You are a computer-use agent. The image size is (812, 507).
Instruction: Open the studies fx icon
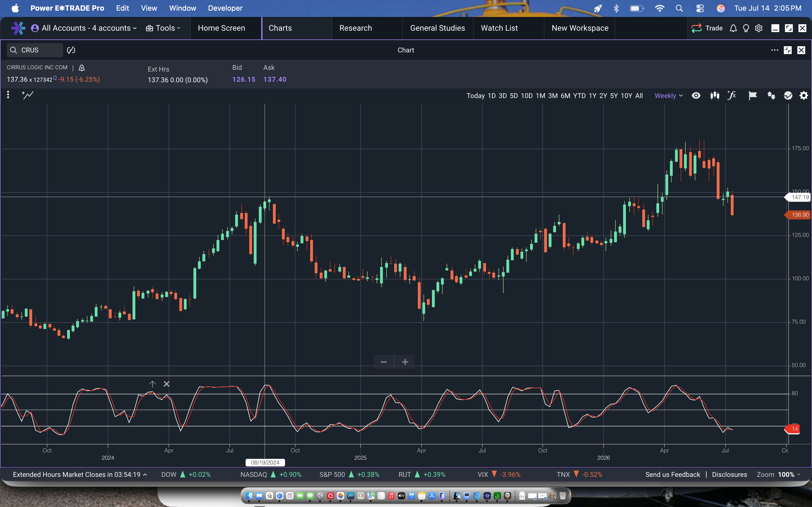tap(732, 95)
